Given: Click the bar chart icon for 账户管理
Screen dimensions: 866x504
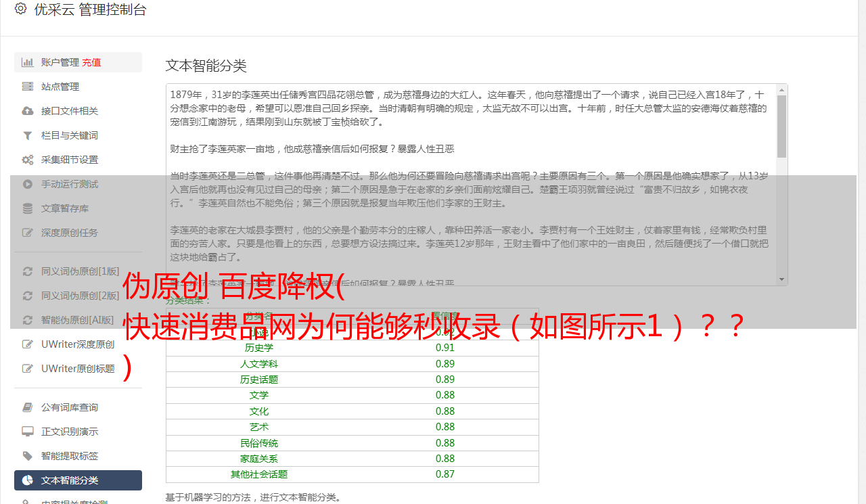Looking at the screenshot, I should pos(28,62).
